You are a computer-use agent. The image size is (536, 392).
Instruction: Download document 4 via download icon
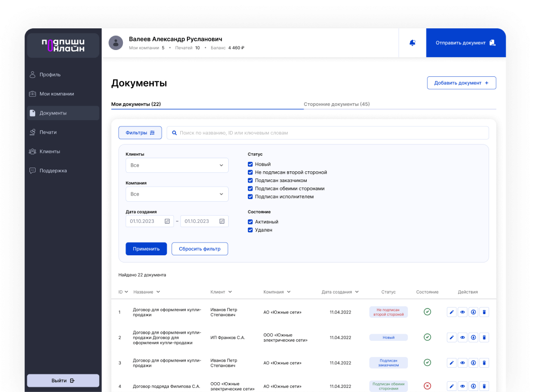474,386
